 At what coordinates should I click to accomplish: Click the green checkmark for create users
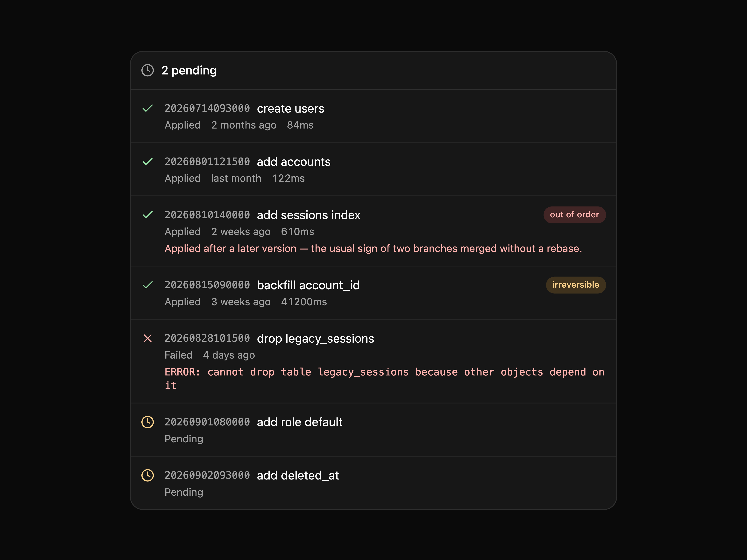click(148, 108)
